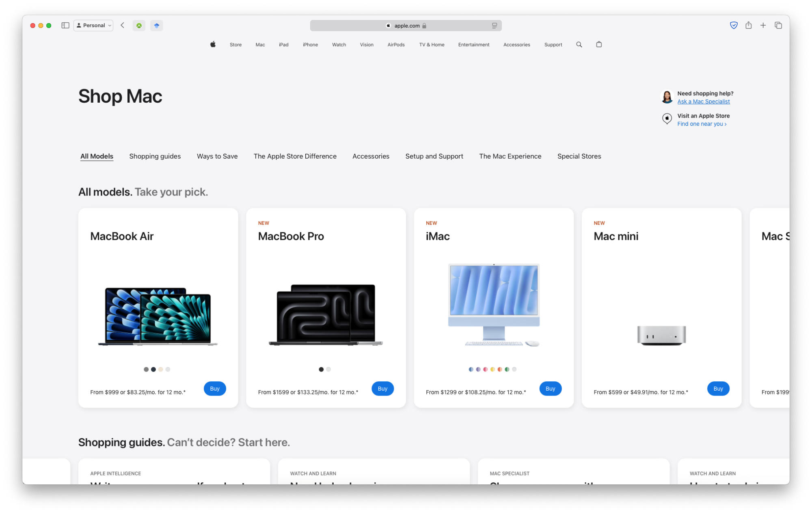Switch to Special Stores tab
812x514 pixels.
(579, 156)
